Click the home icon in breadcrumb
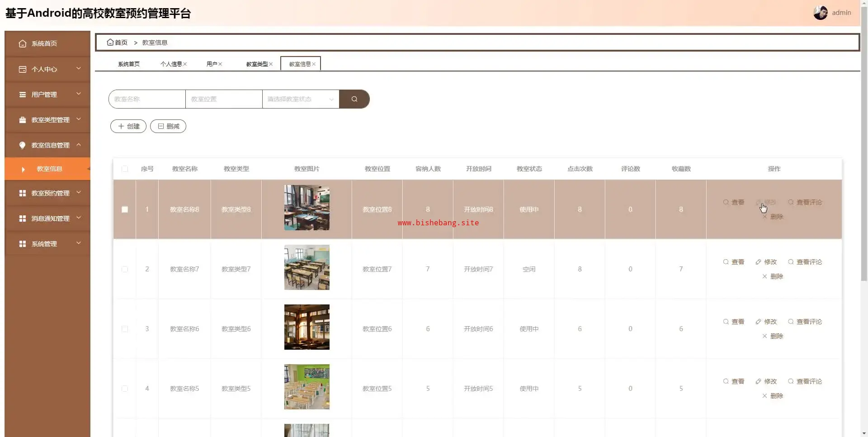Viewport: 868px width, 437px height. point(110,42)
